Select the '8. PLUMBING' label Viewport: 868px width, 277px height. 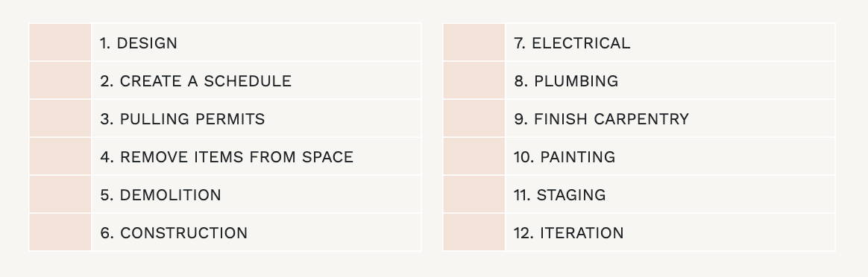(566, 80)
